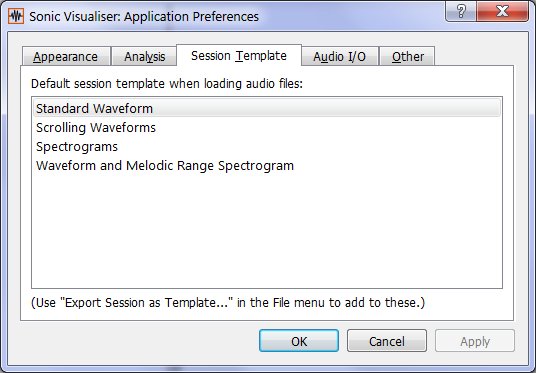The height and width of the screenshot is (373, 536).
Task: Pick the Spectrograms template
Action: (x=267, y=147)
